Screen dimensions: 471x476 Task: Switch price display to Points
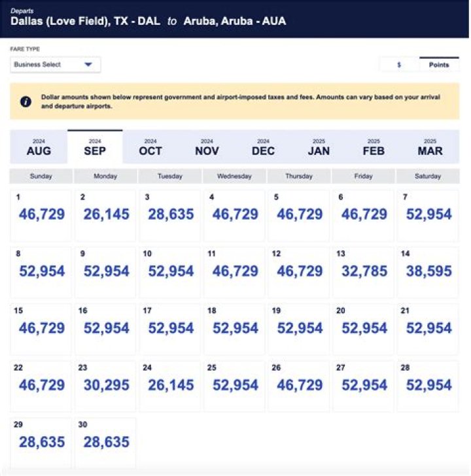pyautogui.click(x=439, y=65)
